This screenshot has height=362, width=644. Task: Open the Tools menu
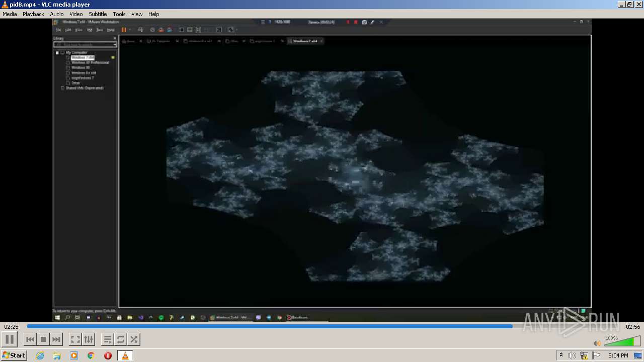119,14
